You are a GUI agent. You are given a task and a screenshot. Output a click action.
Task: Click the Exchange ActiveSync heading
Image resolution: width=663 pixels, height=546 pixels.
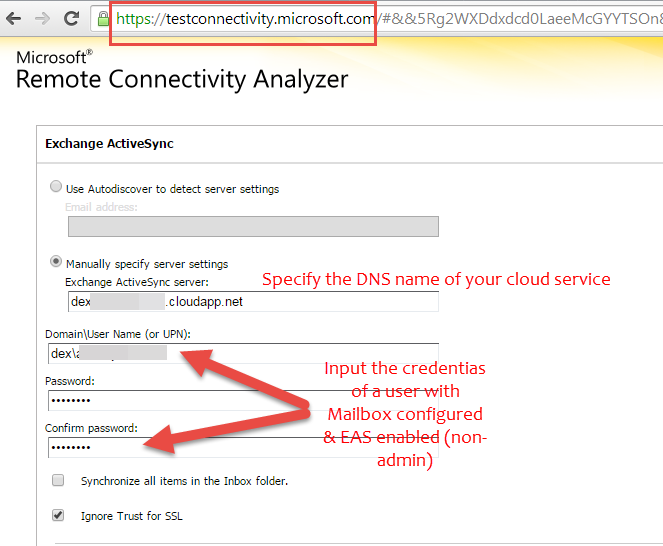[109, 144]
